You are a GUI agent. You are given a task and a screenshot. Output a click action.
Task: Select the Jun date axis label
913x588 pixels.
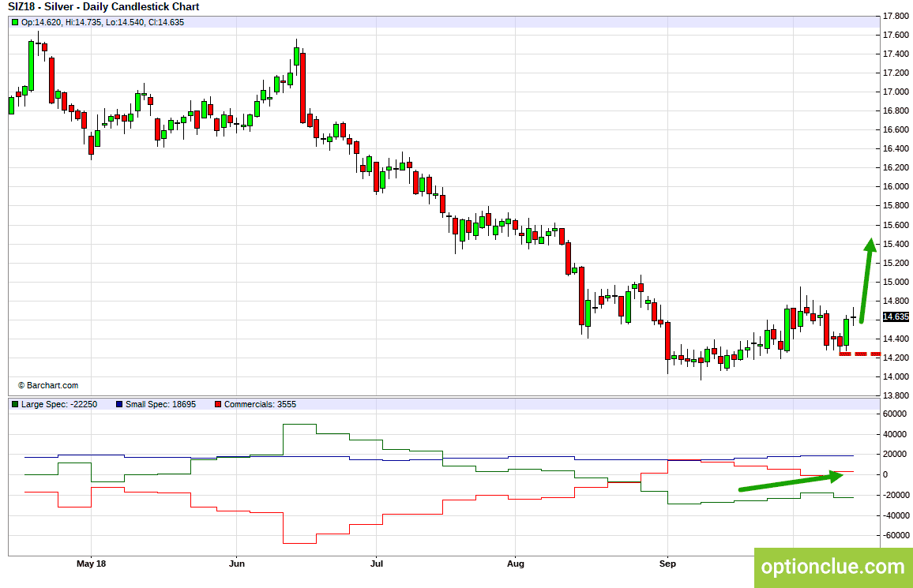[236, 564]
